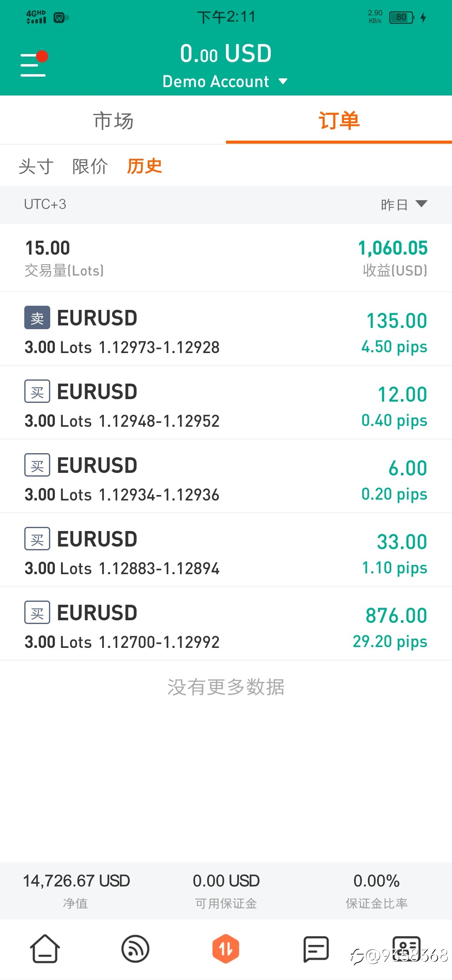Tap the 14,726.67 USD net value
The width and height of the screenshot is (452, 980).
76,881
